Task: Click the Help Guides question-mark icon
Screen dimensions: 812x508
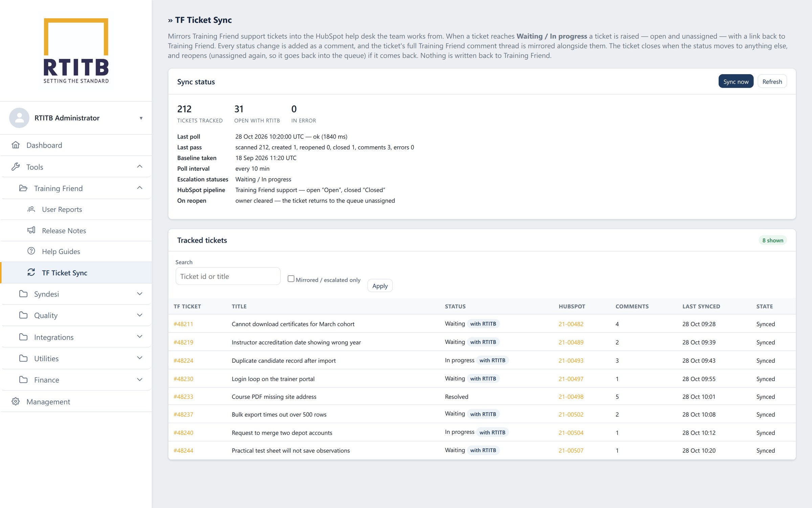Action: (31, 251)
